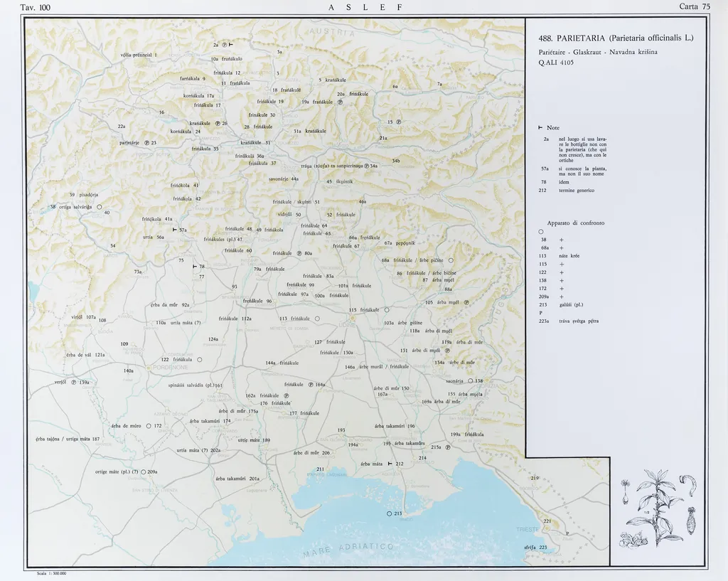
Task: Click the note symbol beside point 212
Action: 390,464
